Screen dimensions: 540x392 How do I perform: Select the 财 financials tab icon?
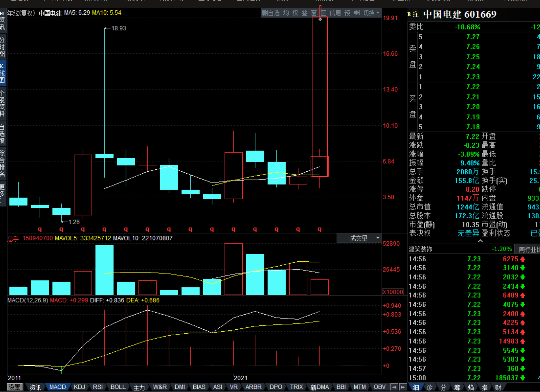(x=498, y=387)
